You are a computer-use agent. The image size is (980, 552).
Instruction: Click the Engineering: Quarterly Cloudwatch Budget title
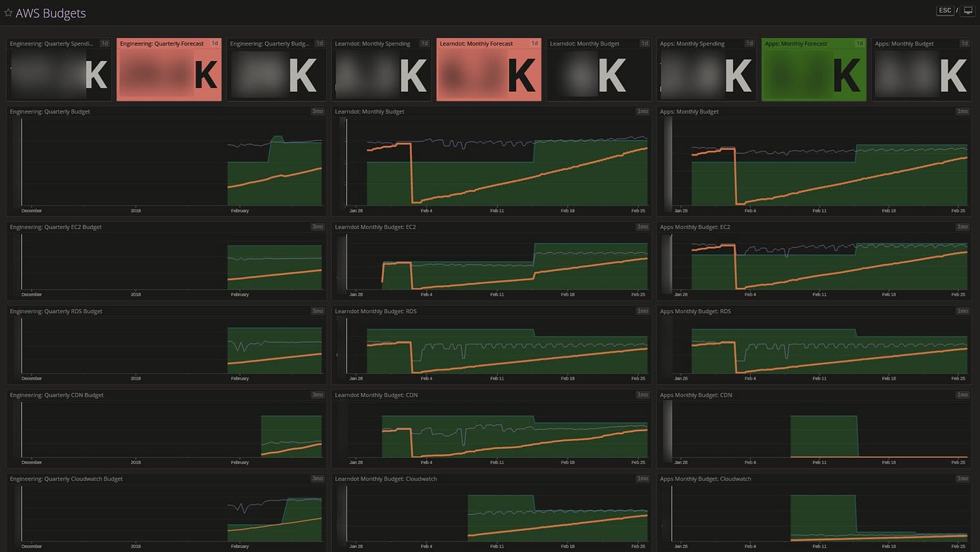point(66,479)
